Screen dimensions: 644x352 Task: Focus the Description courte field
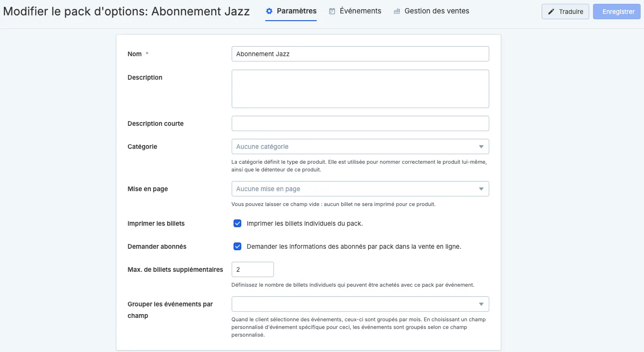point(360,123)
